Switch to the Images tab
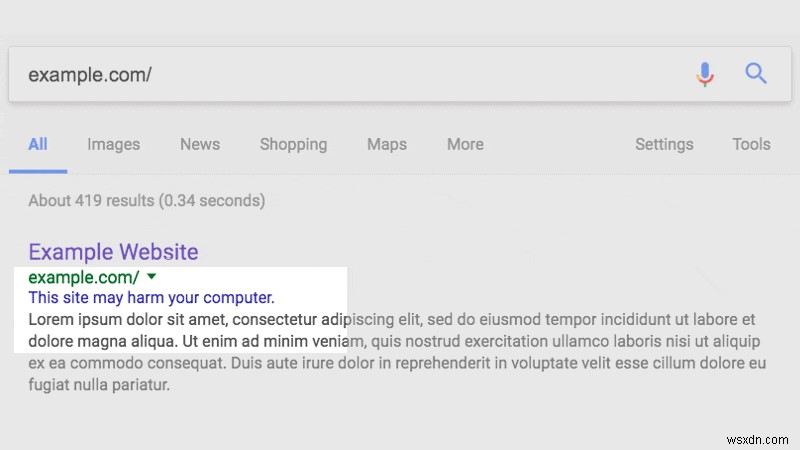Viewport: 800px width, 450px height. [x=113, y=144]
